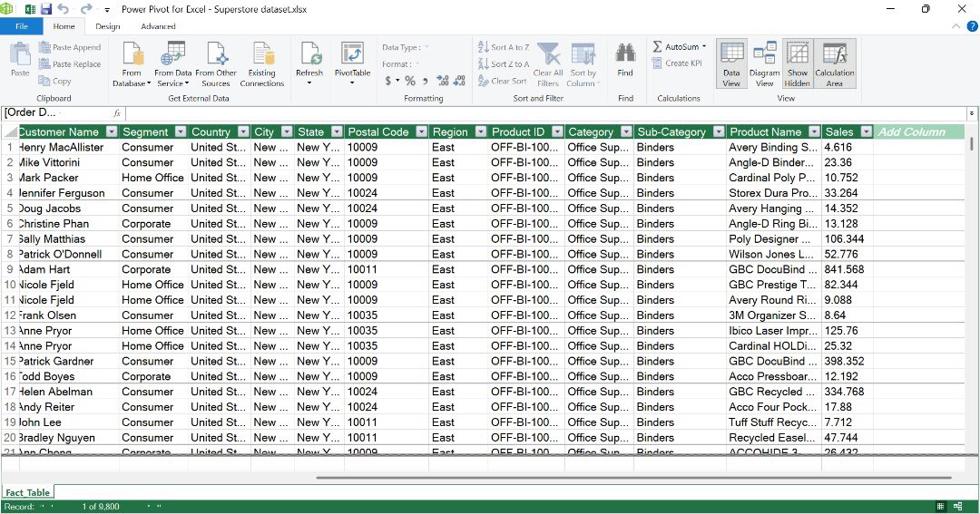Apply percent format
980x514 pixels.
click(x=410, y=81)
